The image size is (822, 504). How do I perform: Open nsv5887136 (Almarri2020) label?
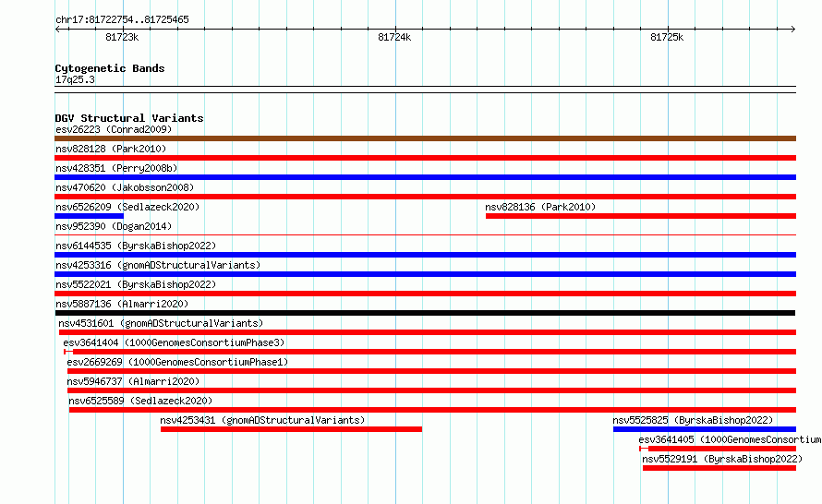122,304
